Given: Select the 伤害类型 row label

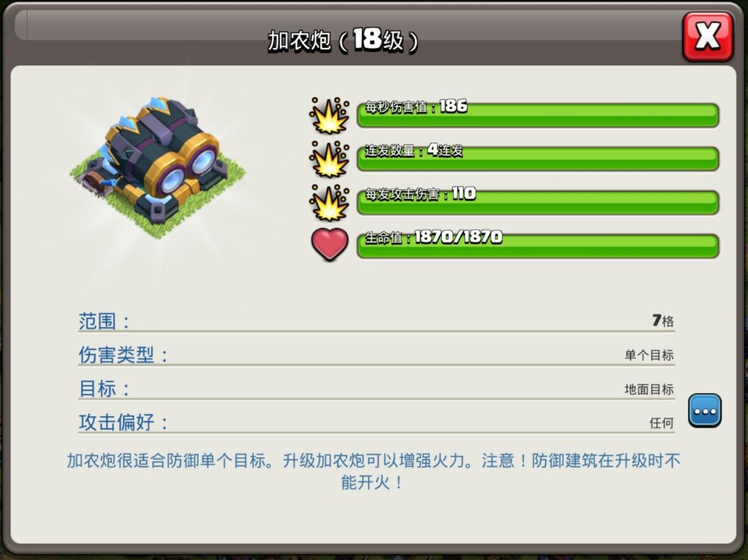Looking at the screenshot, I should [123, 355].
